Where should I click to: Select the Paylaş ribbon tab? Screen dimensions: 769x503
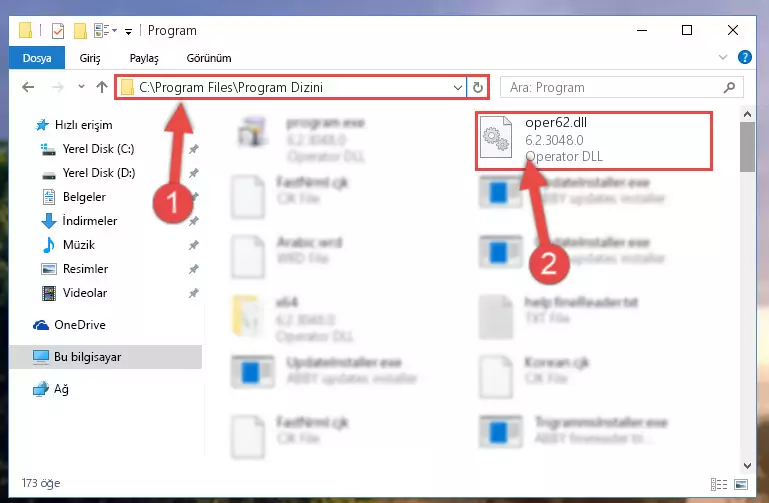pyautogui.click(x=144, y=58)
